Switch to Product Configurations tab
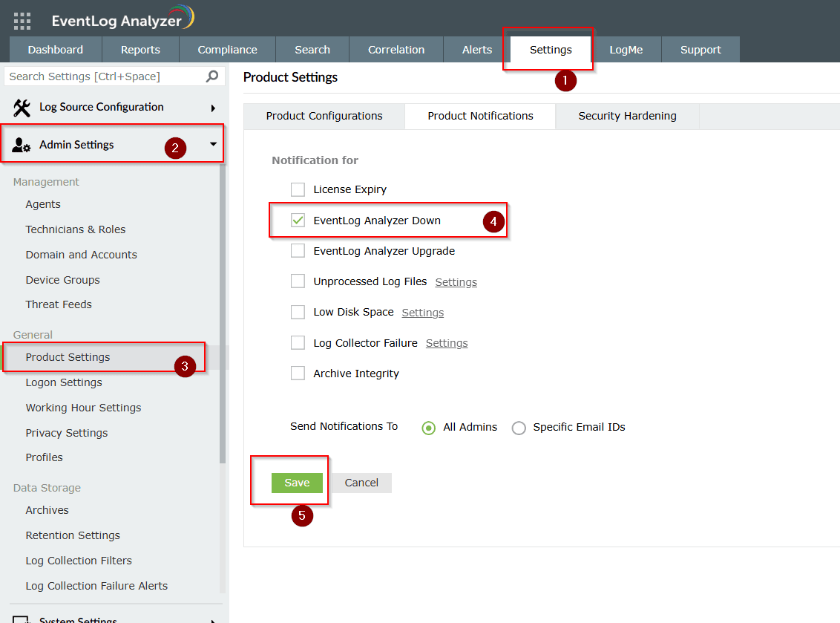Screen dimensions: 840x623 tap(324, 117)
